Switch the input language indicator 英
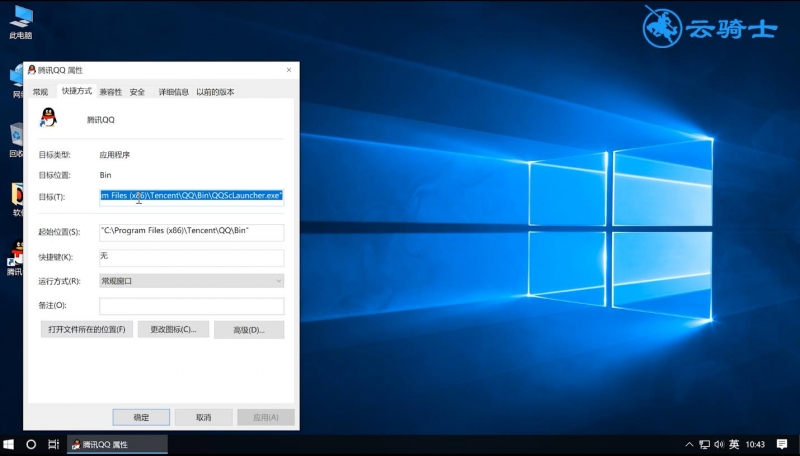This screenshot has width=800, height=456. [x=734, y=444]
